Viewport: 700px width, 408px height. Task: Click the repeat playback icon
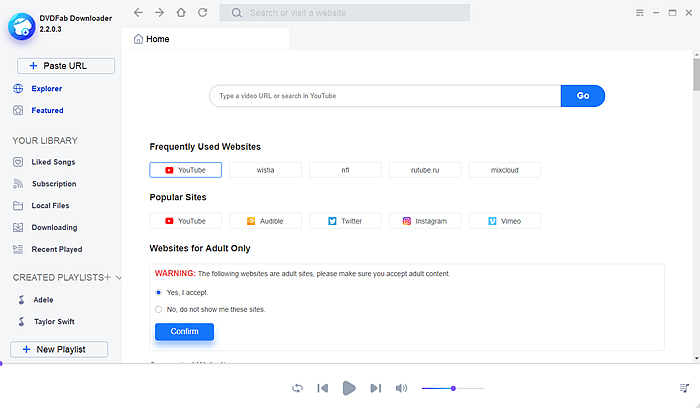tap(297, 388)
